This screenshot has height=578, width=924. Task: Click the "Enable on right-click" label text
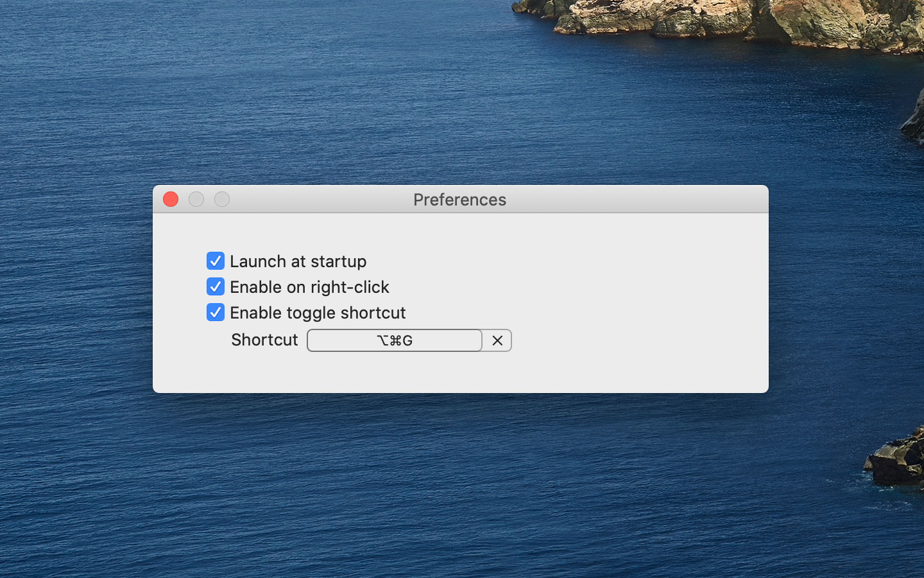click(310, 287)
